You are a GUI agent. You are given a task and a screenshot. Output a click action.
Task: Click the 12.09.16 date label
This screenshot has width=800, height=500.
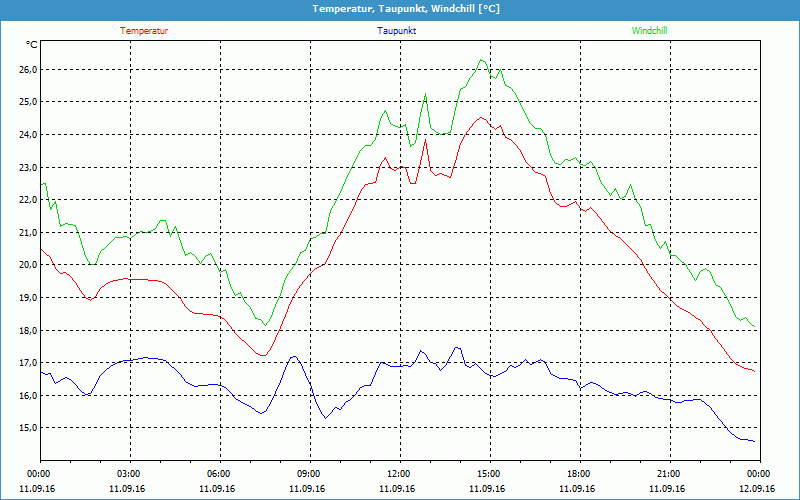pyautogui.click(x=757, y=489)
